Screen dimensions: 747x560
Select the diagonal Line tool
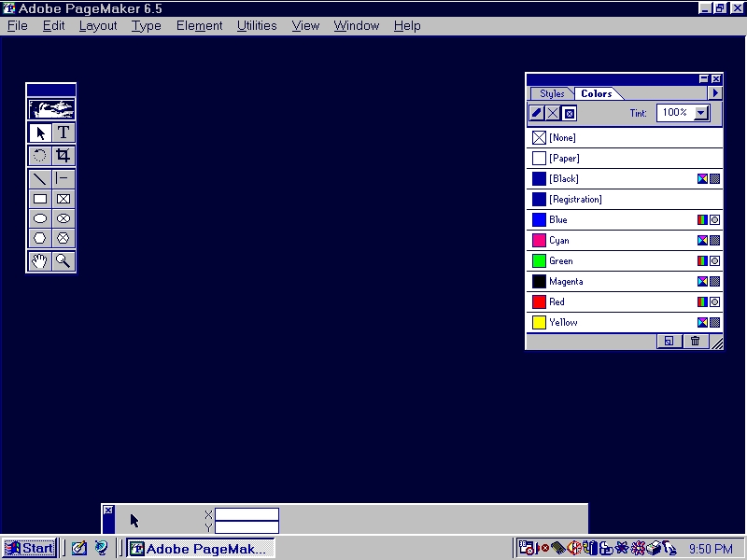(40, 178)
